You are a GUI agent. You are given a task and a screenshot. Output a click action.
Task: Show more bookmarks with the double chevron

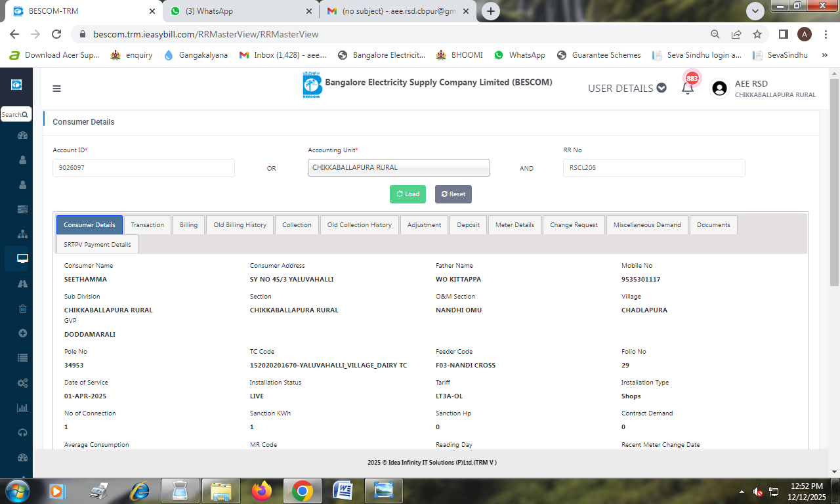[x=825, y=55]
